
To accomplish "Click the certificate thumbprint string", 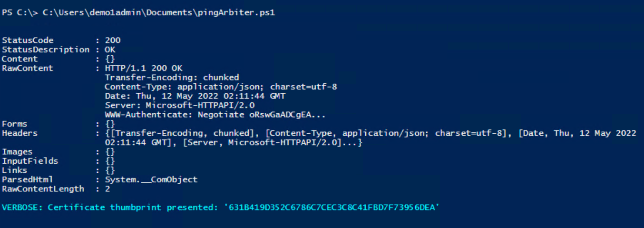I will pos(330,208).
